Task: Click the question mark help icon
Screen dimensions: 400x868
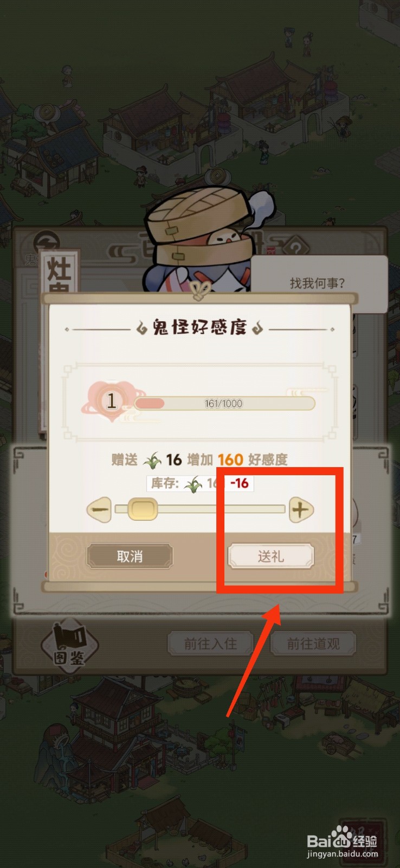Action: tap(295, 249)
